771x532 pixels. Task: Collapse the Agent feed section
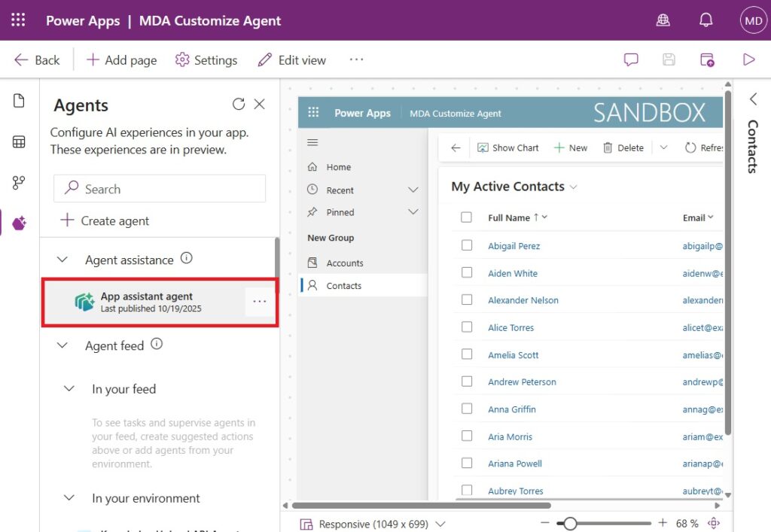(x=62, y=345)
